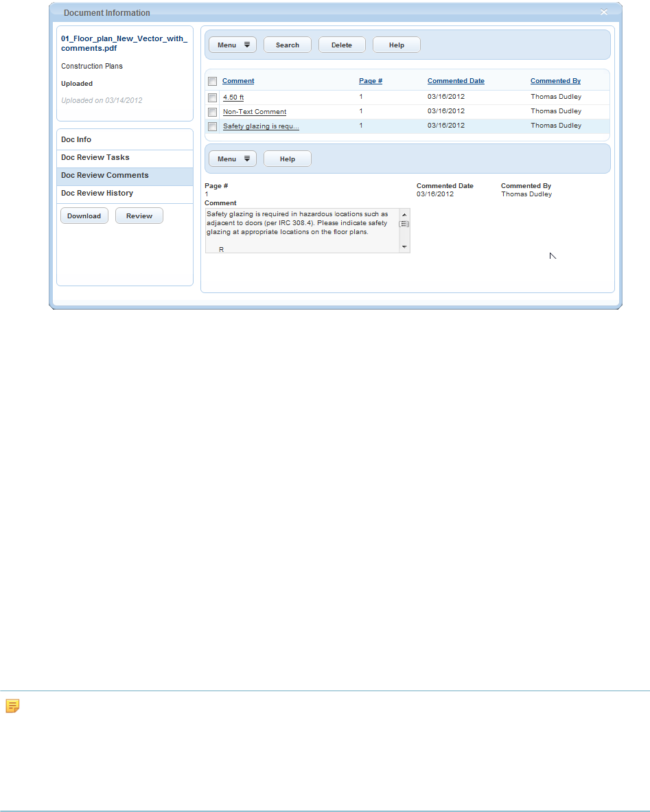Click the Delete button
Viewport: 650px width, 812px height.
342,45
